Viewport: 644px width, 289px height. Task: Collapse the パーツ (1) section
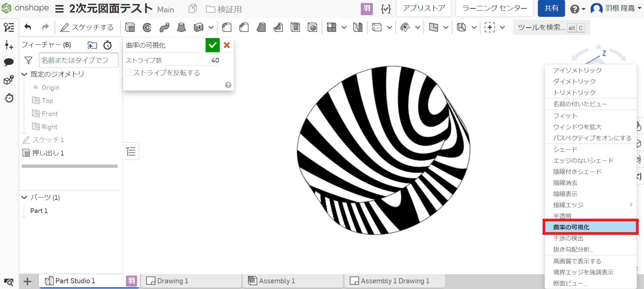click(x=24, y=197)
